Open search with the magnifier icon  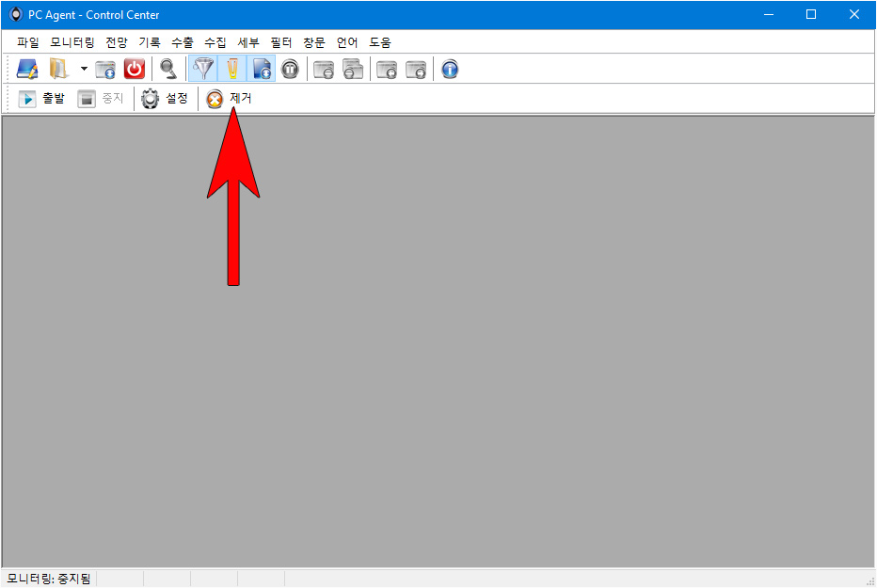[168, 70]
